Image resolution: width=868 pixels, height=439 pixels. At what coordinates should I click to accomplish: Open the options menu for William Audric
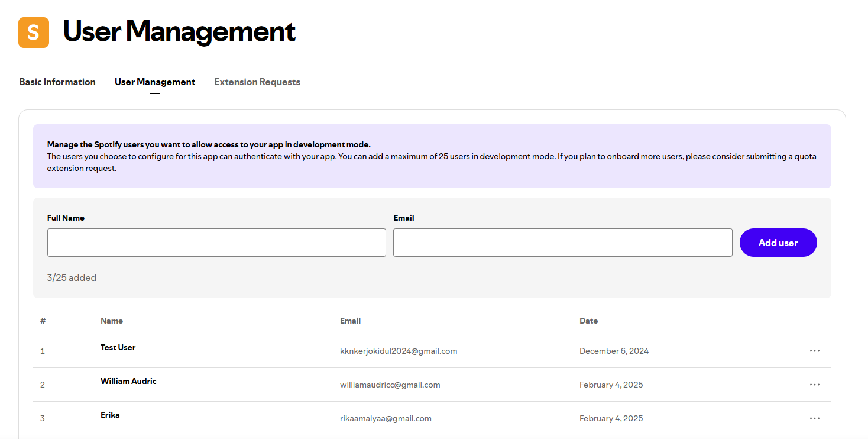[815, 384]
